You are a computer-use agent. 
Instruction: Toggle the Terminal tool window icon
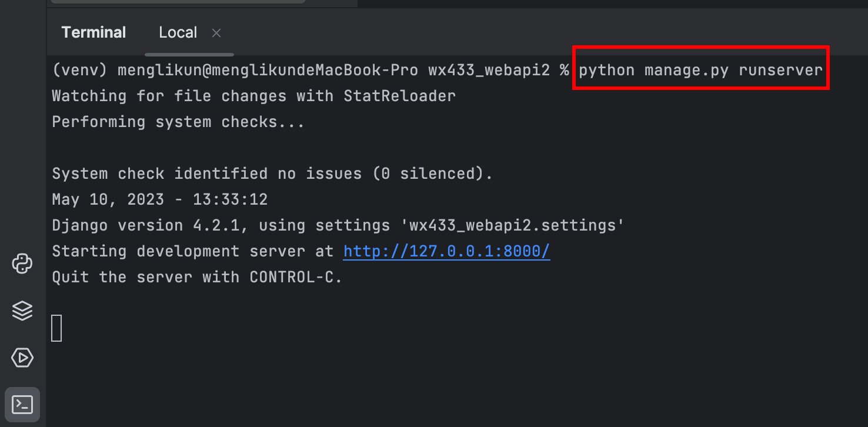coord(22,405)
